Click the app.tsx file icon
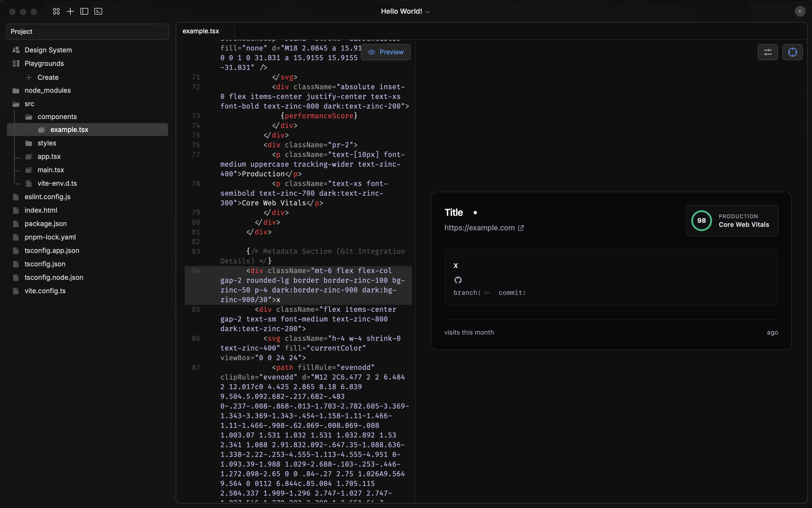This screenshot has height=508, width=812. pos(29,157)
